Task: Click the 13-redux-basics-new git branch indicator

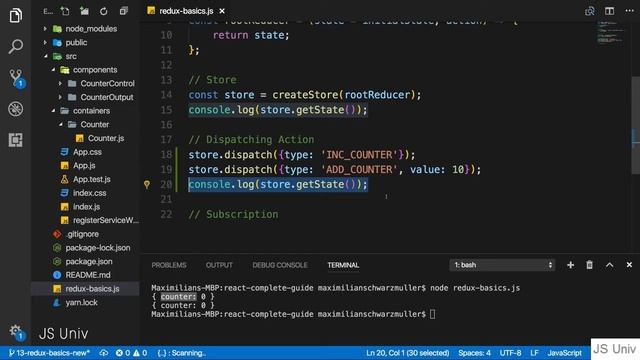Action: (49, 353)
